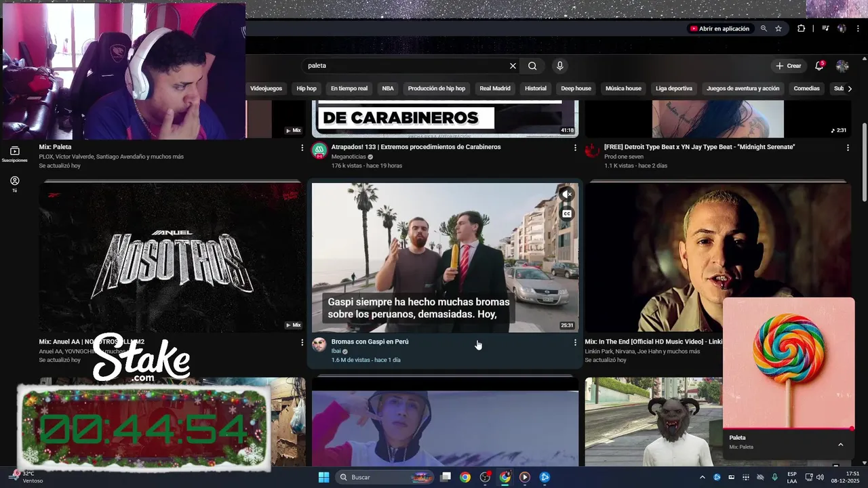
Task: Open the Prod one seven channel avatar
Action: [592, 150]
